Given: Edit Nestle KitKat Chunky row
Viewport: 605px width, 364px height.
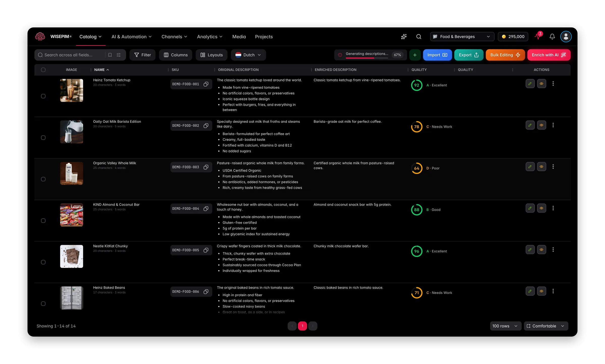Looking at the screenshot, I should click(530, 250).
